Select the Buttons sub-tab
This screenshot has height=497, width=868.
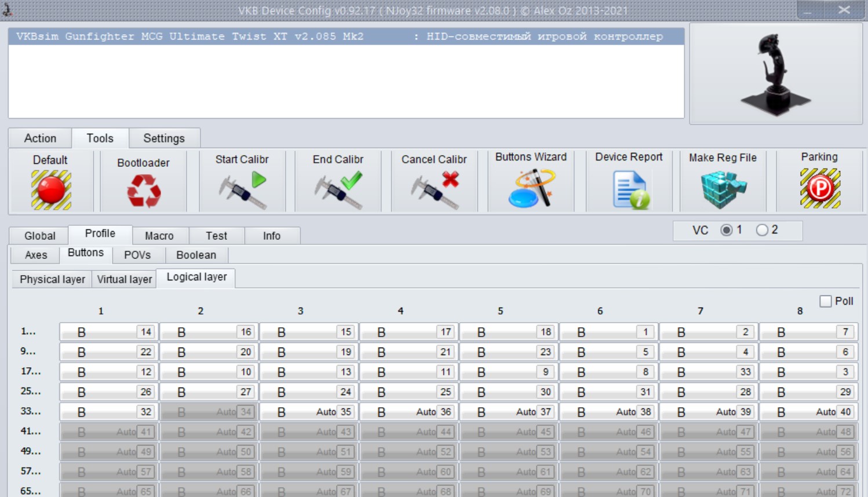click(86, 253)
